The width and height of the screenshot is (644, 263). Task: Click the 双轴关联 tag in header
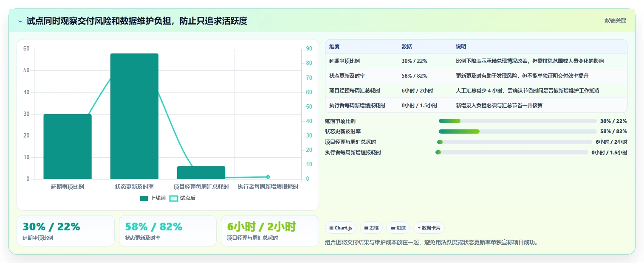pos(616,20)
